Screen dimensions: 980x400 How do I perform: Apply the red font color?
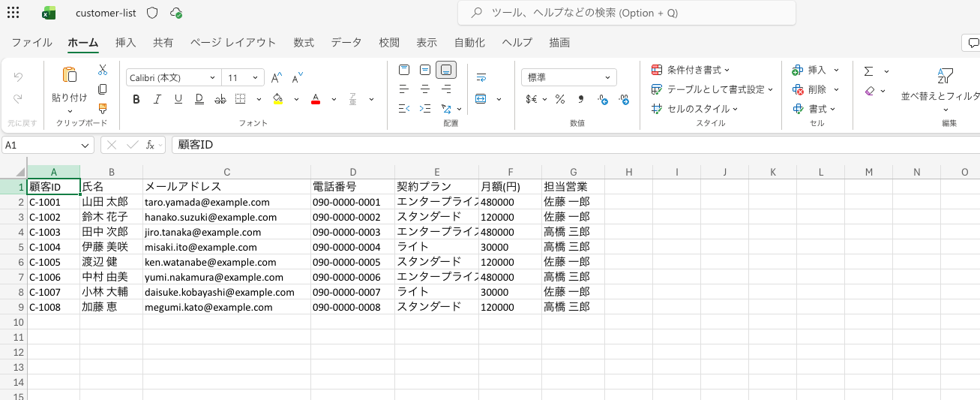[x=316, y=99]
